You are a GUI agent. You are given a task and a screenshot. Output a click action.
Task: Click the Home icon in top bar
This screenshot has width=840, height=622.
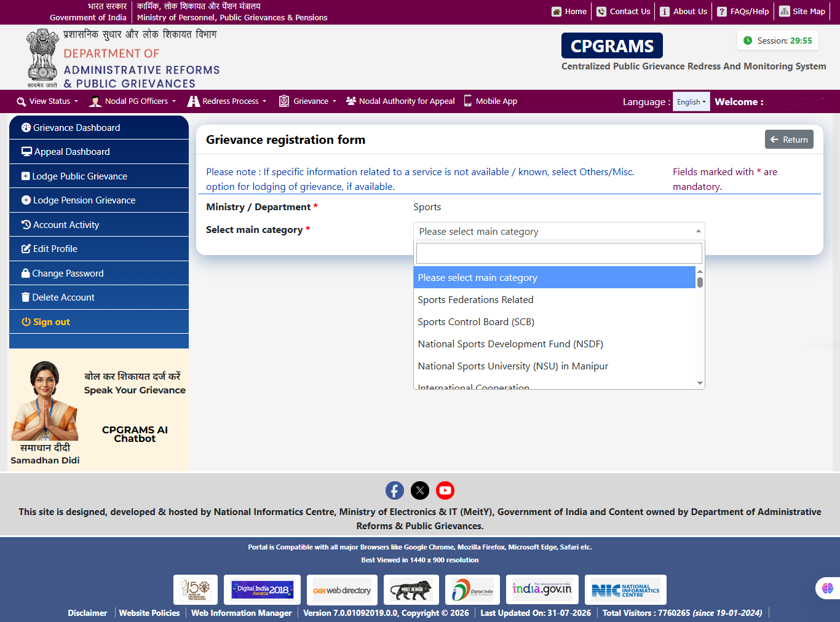(x=557, y=12)
